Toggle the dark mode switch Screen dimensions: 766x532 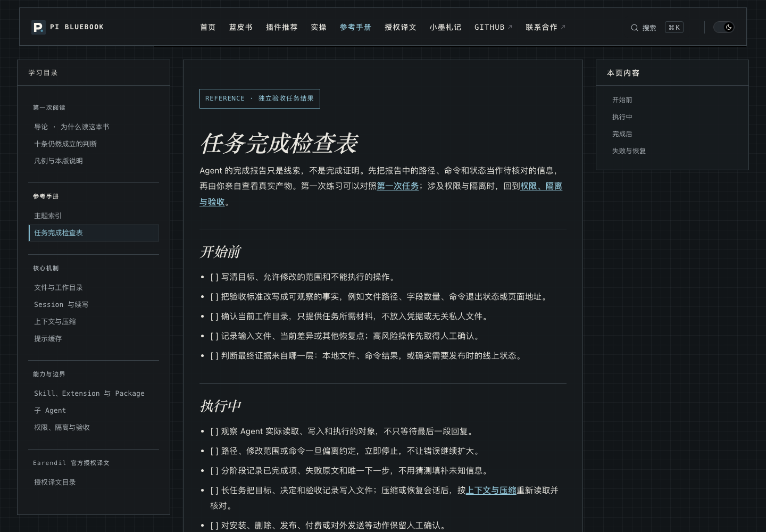coord(724,27)
